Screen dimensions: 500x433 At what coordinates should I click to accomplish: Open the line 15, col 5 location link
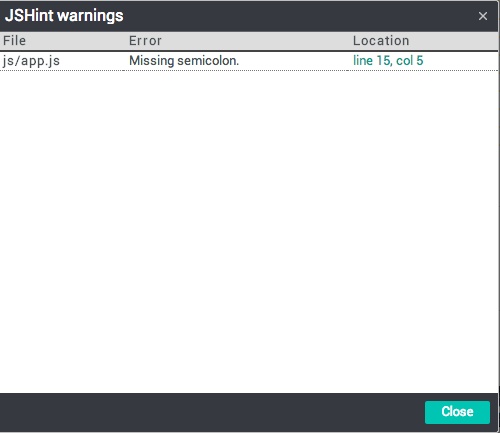[388, 61]
